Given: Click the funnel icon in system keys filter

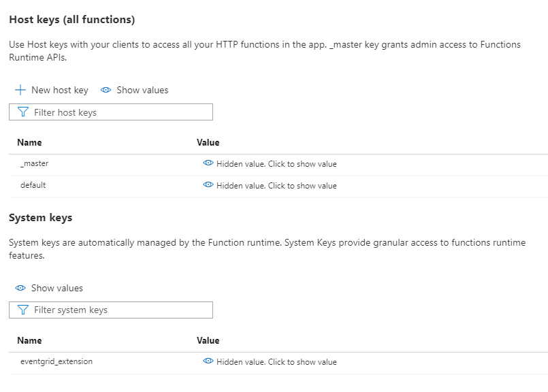Looking at the screenshot, I should coord(23,310).
